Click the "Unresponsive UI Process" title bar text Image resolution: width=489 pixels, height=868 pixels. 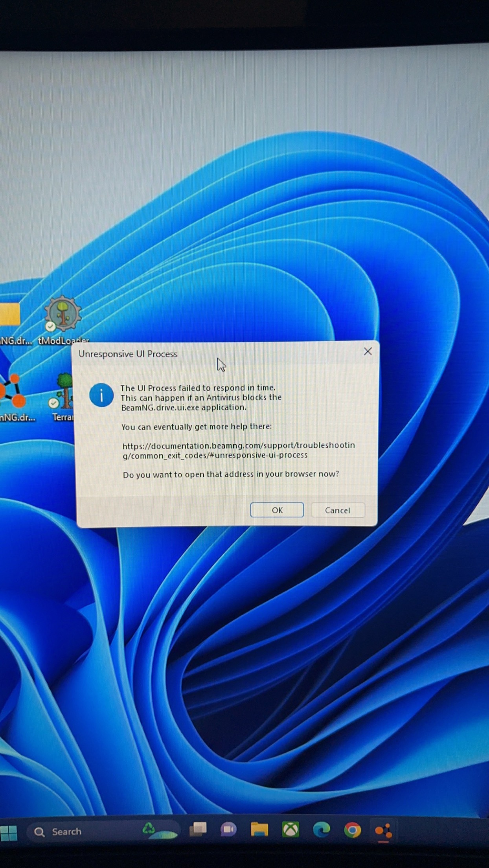pos(128,354)
